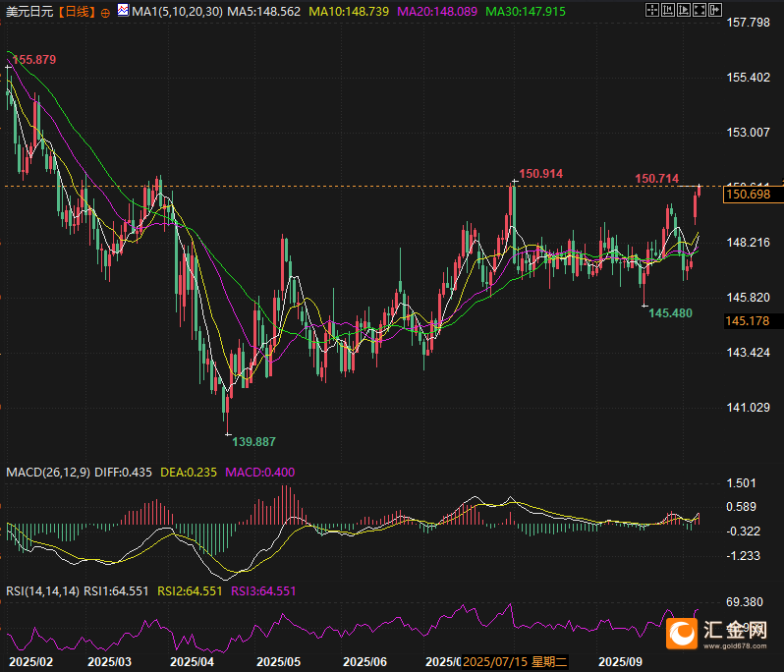Click the axis play-forward icon

click(684, 10)
